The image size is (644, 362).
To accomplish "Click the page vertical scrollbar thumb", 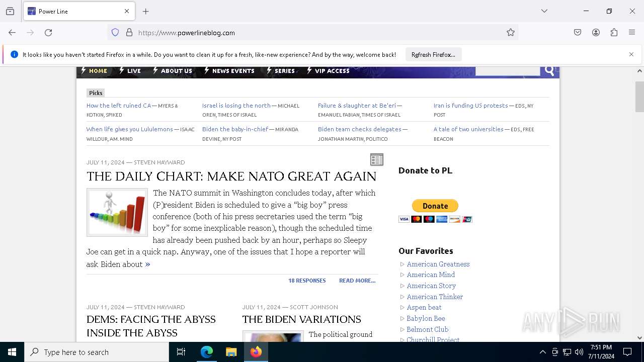I will click(x=639, y=97).
